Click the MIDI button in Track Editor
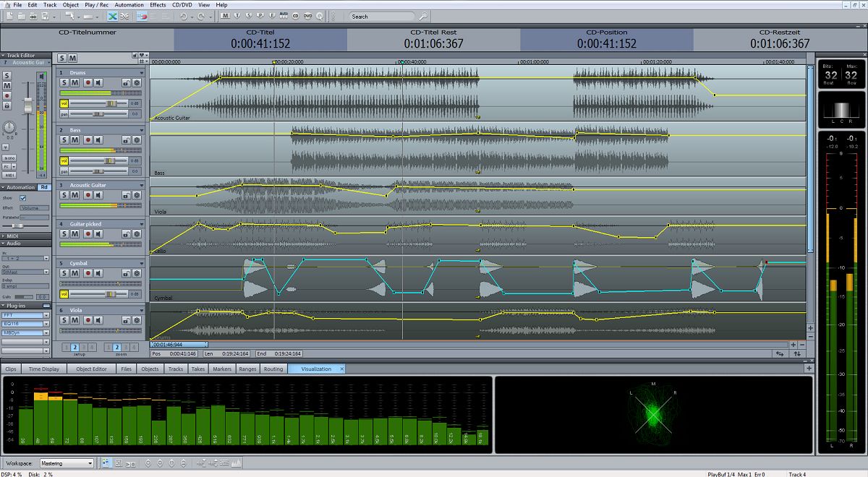868x477 pixels. tap(9, 175)
